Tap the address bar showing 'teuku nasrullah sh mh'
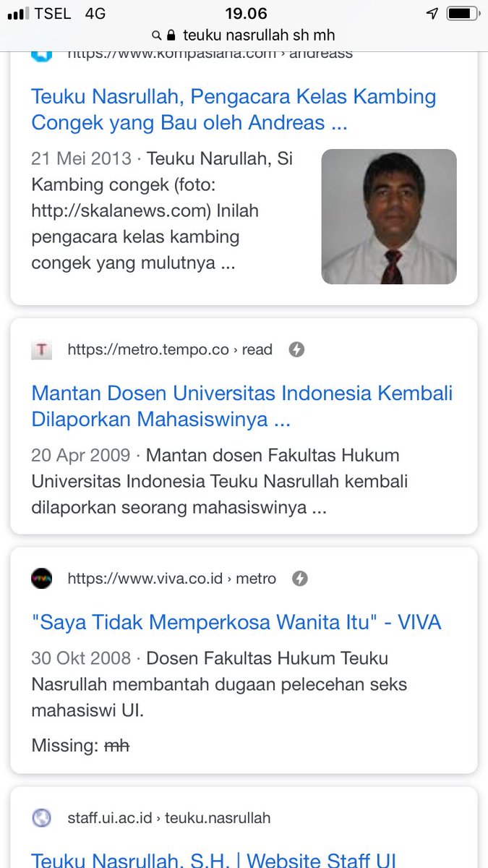488x868 pixels. click(244, 35)
